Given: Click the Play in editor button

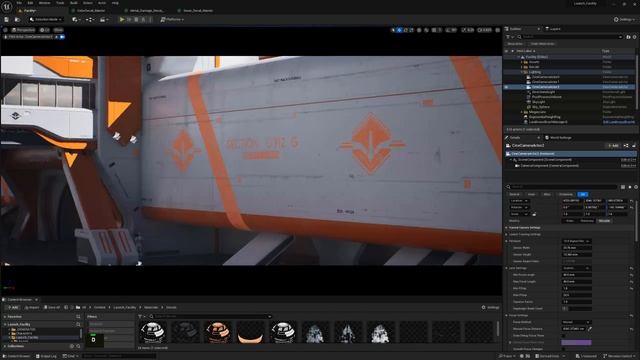Looking at the screenshot, I should 122,20.
